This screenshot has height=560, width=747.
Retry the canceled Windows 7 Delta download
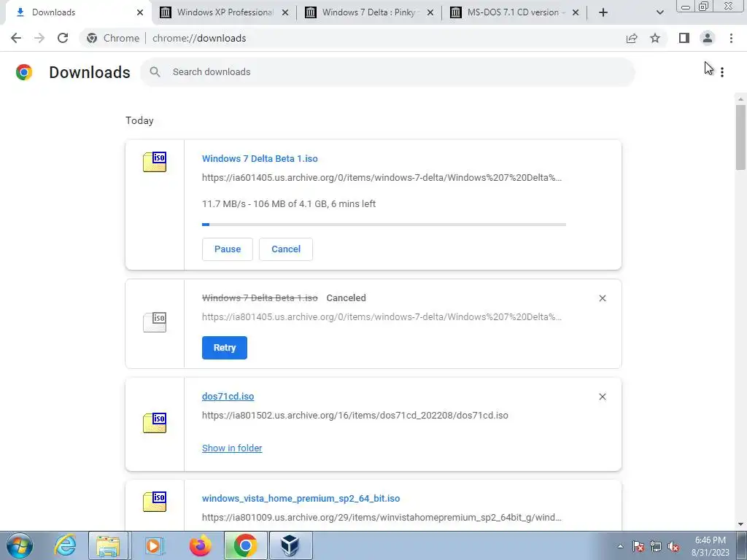click(225, 348)
